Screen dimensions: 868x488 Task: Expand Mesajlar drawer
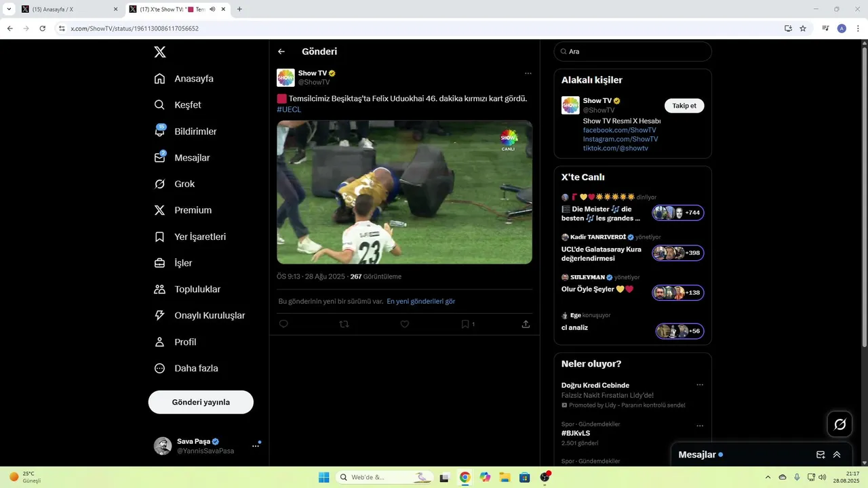click(x=837, y=455)
